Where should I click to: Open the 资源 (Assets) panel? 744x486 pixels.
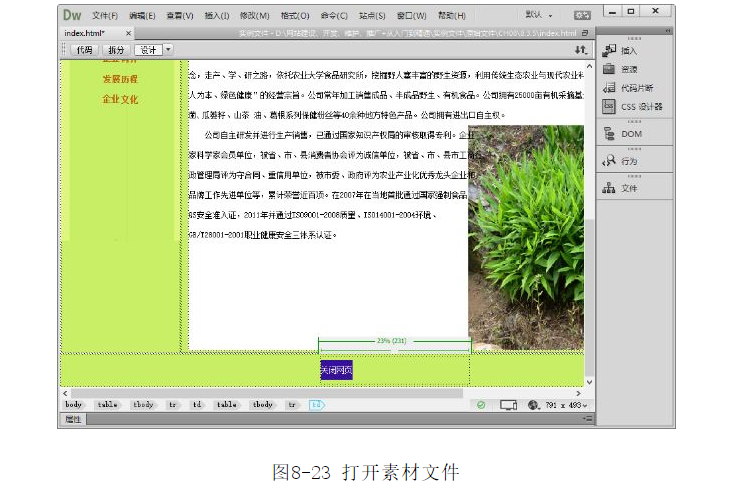[x=627, y=69]
